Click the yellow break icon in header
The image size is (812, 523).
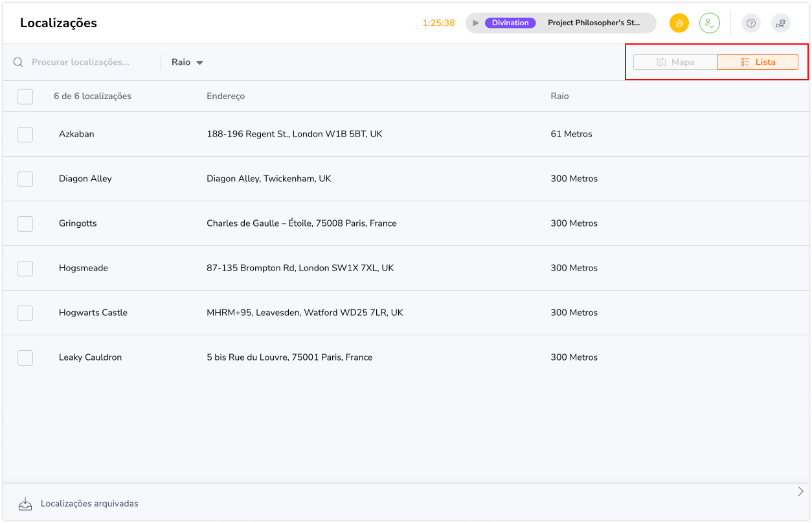click(x=679, y=23)
